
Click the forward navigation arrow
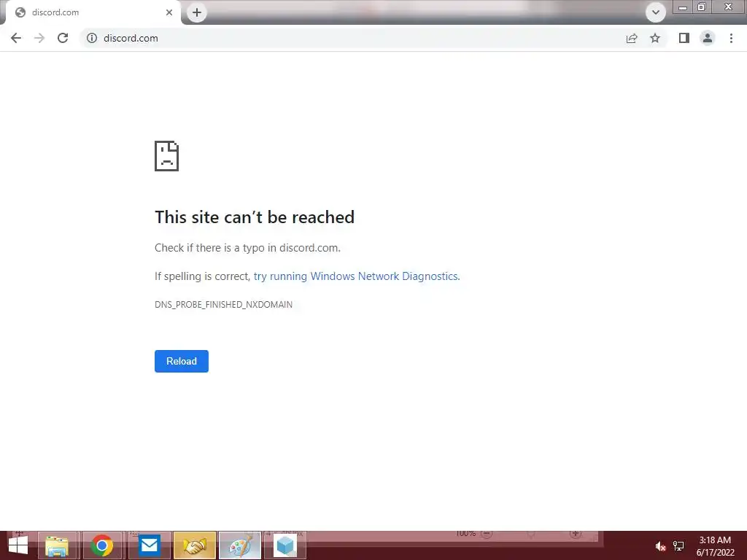39,38
